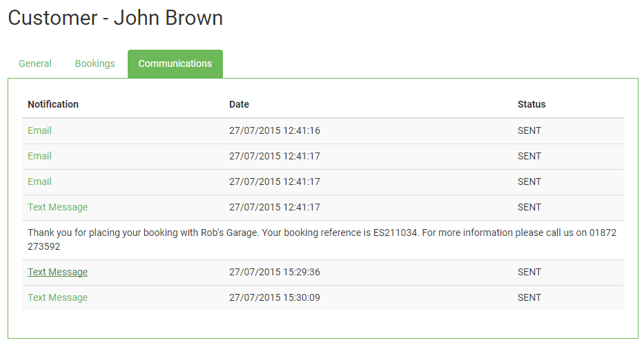
Task: Open the Email notification sent at 12:41:16
Action: tap(39, 130)
